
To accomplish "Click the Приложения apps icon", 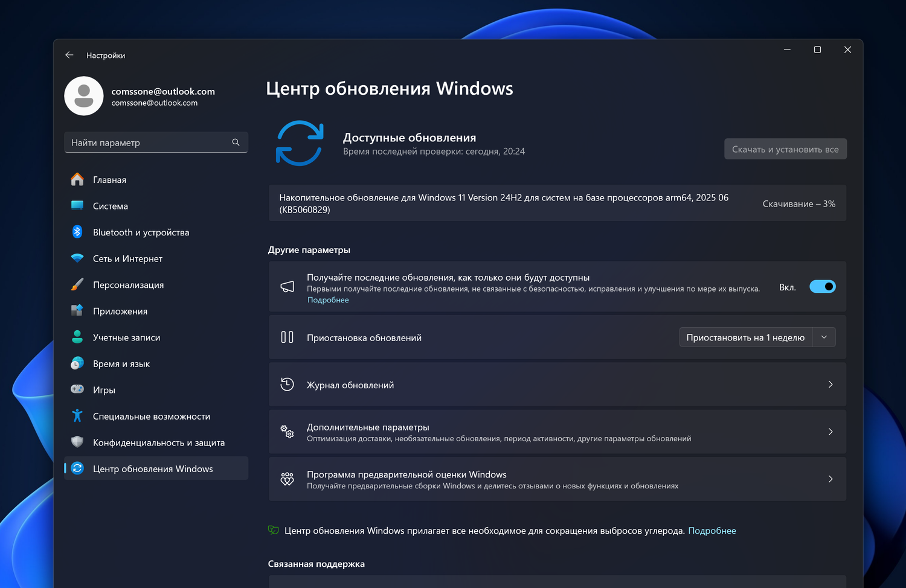I will (77, 311).
